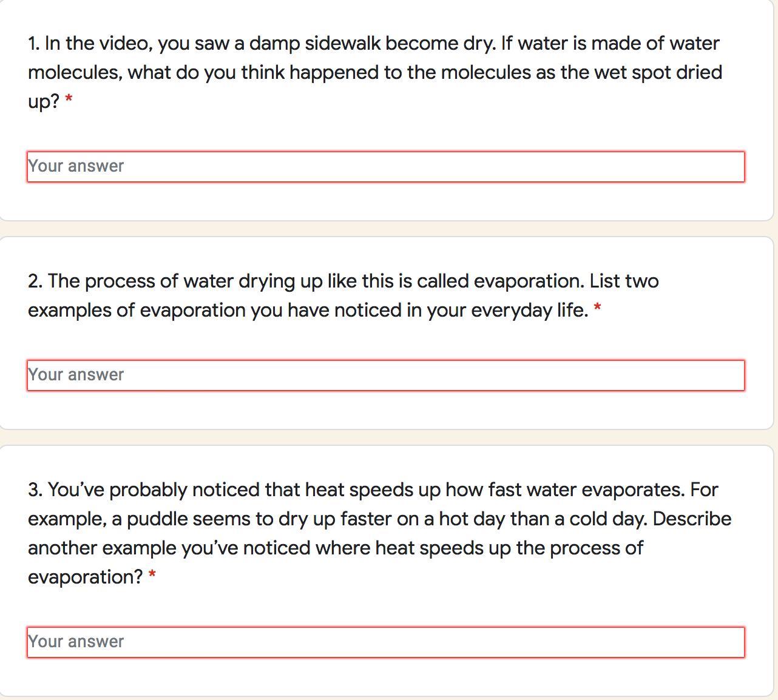This screenshot has height=700, width=778.
Task: Click the red asterisk after 'evaporation?'
Action: [x=152, y=575]
